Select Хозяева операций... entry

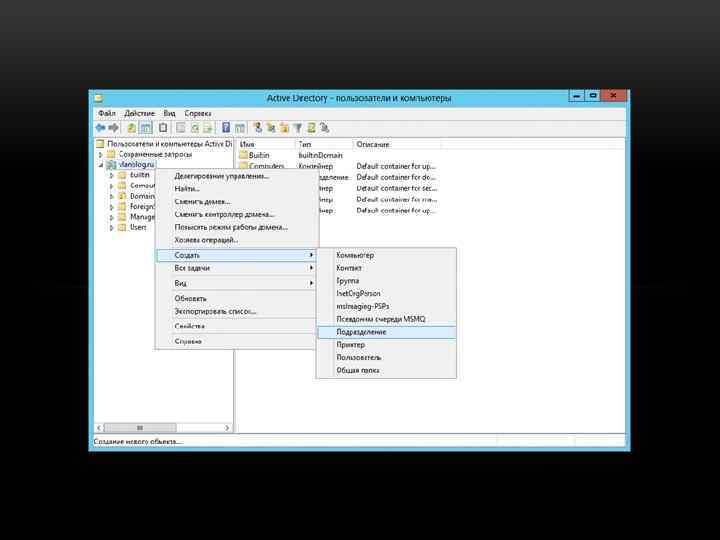(236, 240)
